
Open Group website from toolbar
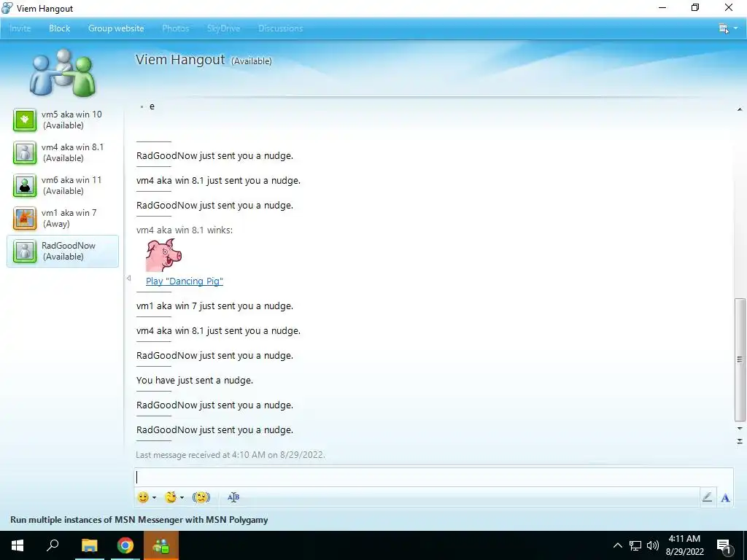click(116, 28)
